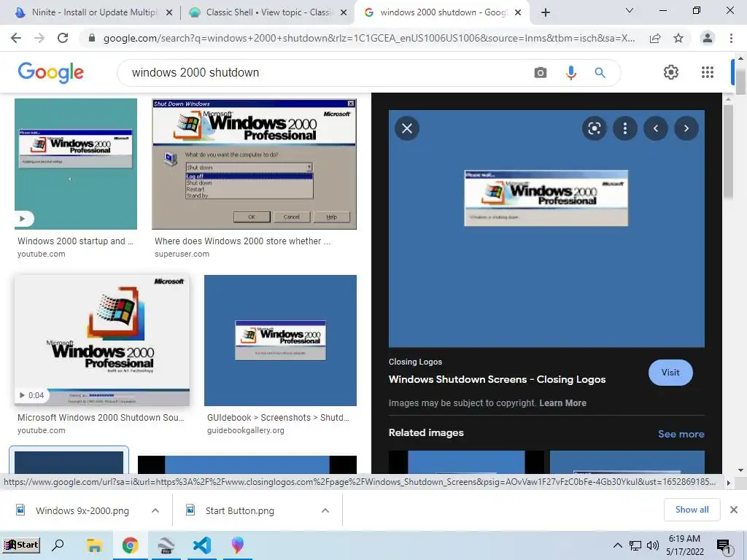This screenshot has height=560, width=747.
Task: Search inside image with Lens icon
Action: tap(594, 128)
